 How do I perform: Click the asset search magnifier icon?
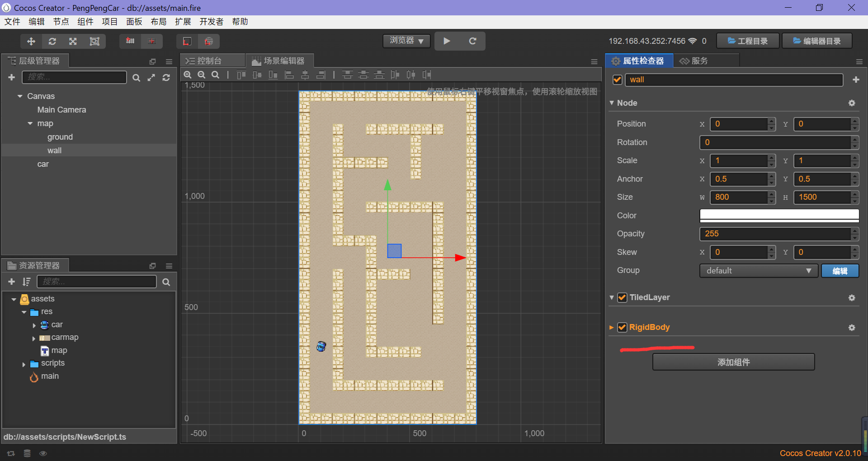(166, 282)
